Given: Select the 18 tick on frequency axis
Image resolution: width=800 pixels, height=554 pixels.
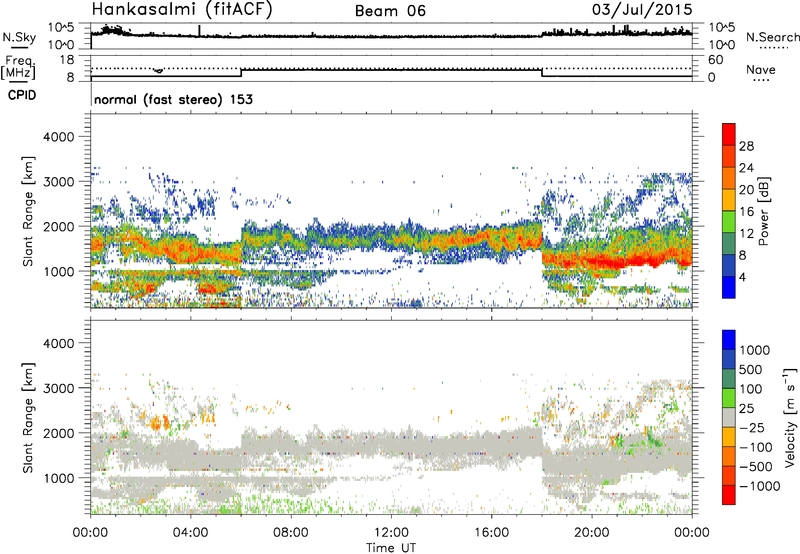Looking at the screenshot, I should tap(67, 60).
